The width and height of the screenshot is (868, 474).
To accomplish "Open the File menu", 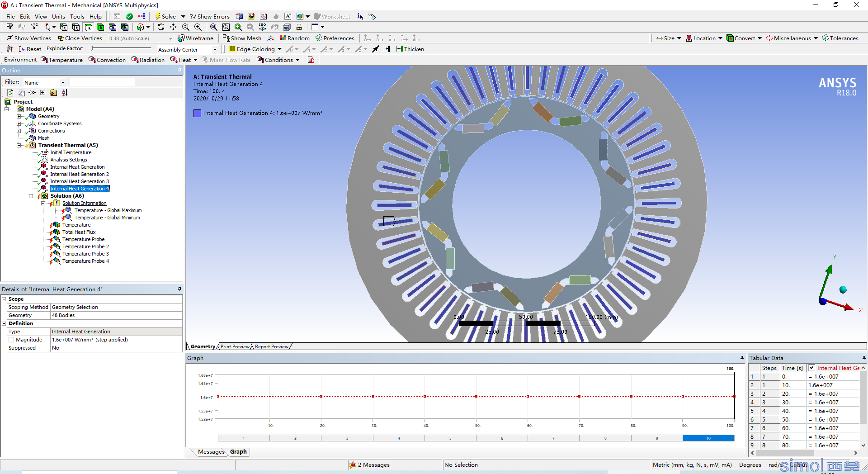I will [10, 16].
